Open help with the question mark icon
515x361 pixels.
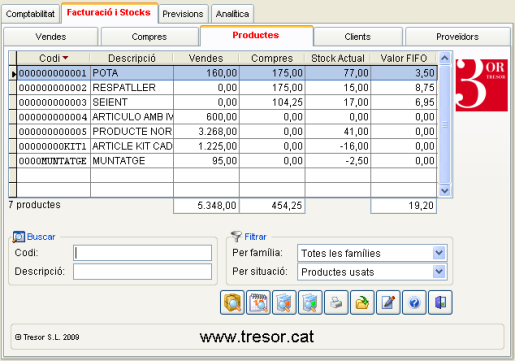(414, 302)
